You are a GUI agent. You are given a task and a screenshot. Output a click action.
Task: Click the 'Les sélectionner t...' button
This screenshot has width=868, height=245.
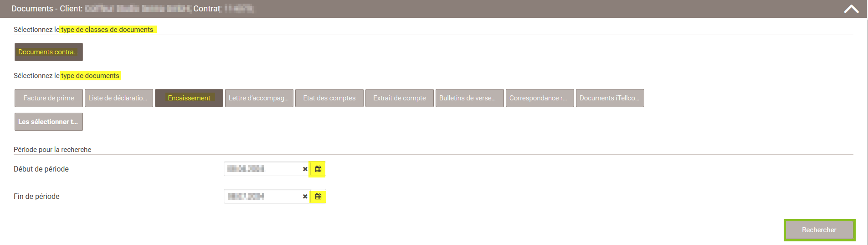coord(49,122)
